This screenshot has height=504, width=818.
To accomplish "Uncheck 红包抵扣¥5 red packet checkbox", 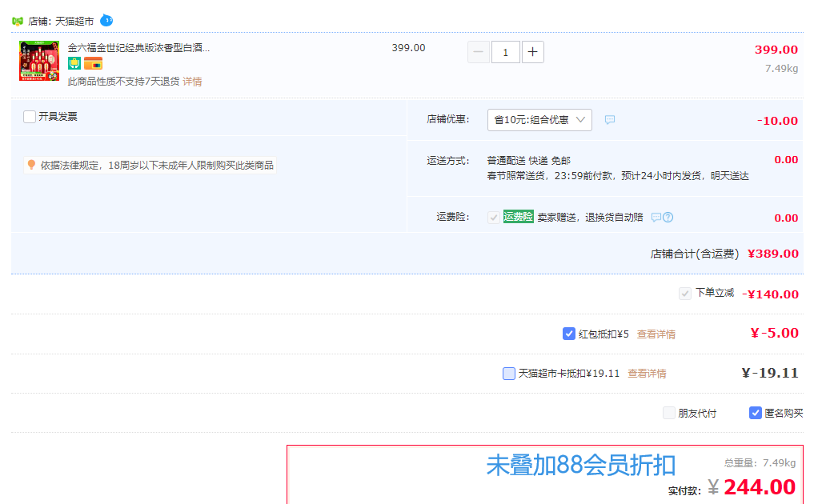I will tap(568, 334).
